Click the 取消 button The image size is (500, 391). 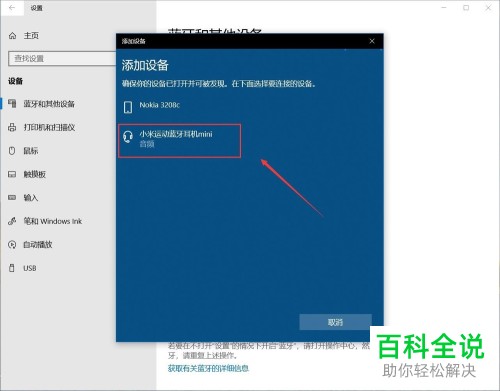(335, 322)
